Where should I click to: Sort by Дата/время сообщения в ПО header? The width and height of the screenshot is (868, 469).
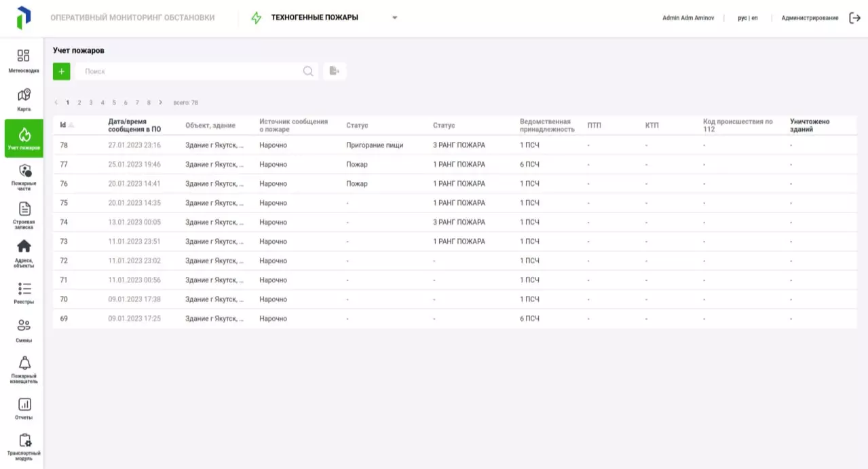[x=134, y=125]
